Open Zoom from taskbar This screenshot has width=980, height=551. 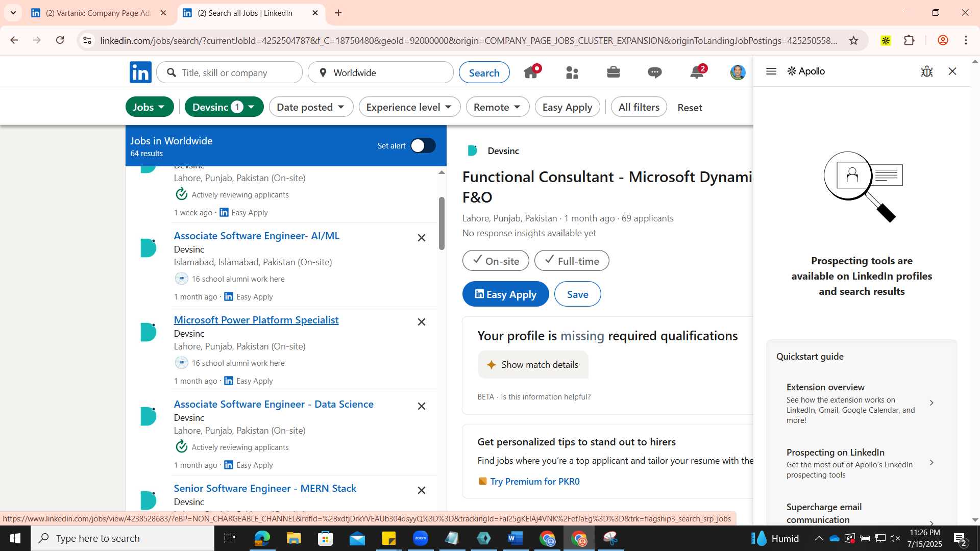point(421,538)
